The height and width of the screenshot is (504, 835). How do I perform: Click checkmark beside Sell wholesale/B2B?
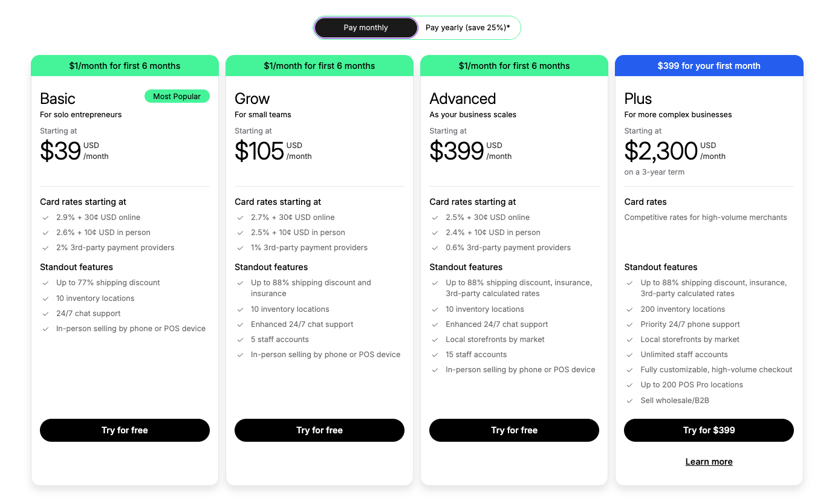coord(629,401)
